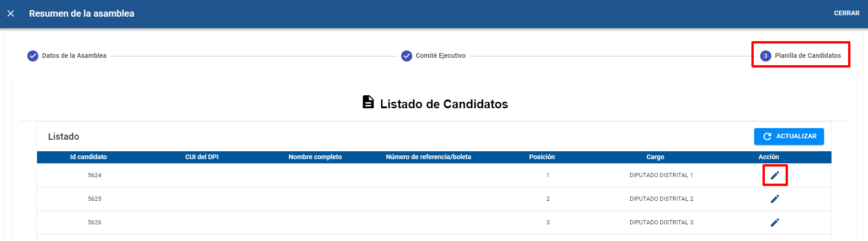Edit candidate 5626 with pencil icon
The image size is (868, 241).
775,222
